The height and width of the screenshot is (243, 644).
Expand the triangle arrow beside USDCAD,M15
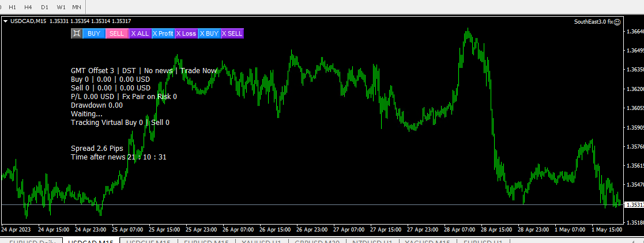[5, 21]
